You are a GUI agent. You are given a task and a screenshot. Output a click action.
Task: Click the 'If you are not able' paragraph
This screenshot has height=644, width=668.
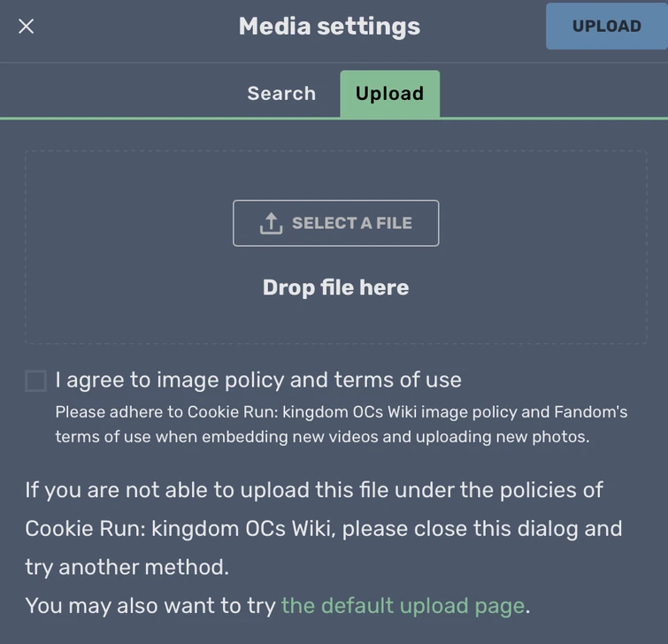[314, 490]
